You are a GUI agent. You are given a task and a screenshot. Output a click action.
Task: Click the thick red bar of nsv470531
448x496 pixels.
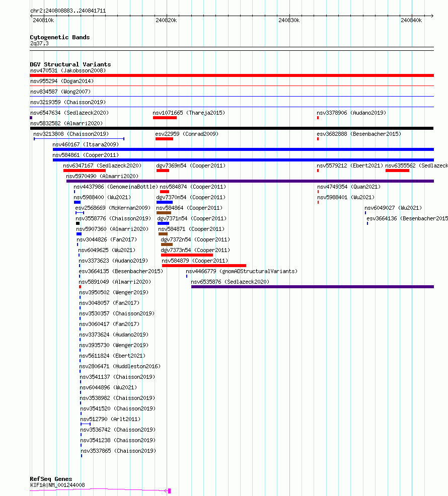[x=232, y=75]
